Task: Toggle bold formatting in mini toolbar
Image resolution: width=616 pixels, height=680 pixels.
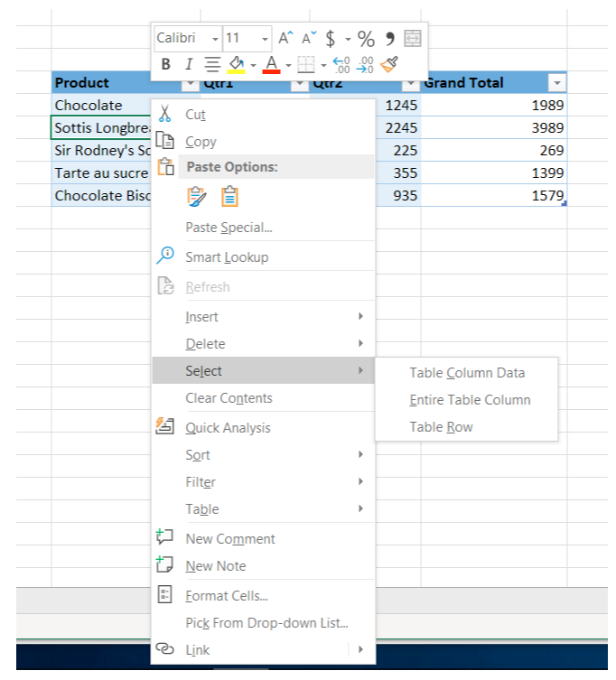Action: [165, 64]
